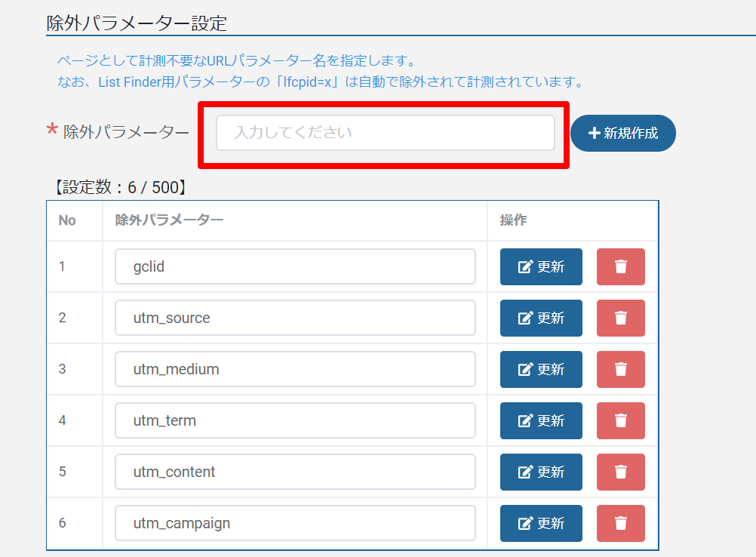Delete the utm_source parameter row
756x557 pixels.
[620, 318]
